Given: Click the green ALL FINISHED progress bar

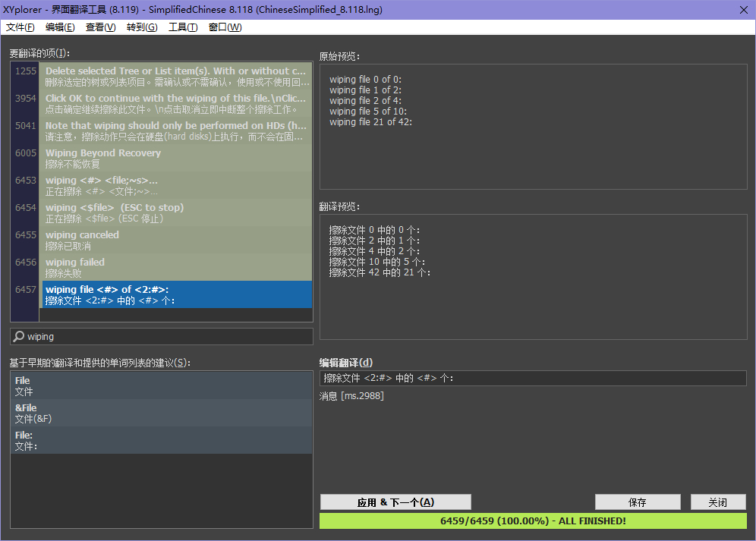Looking at the screenshot, I should click(x=533, y=521).
